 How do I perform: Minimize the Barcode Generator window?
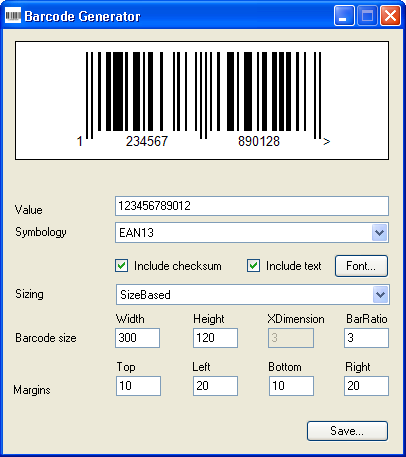344,15
